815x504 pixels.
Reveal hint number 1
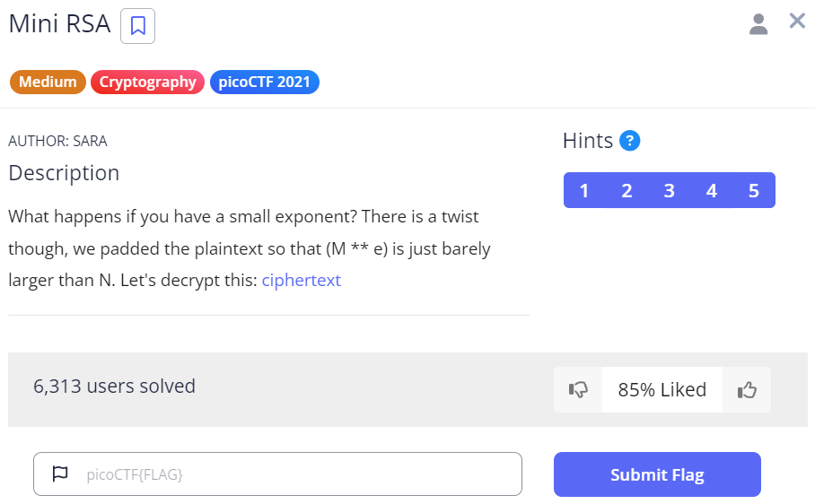point(584,190)
